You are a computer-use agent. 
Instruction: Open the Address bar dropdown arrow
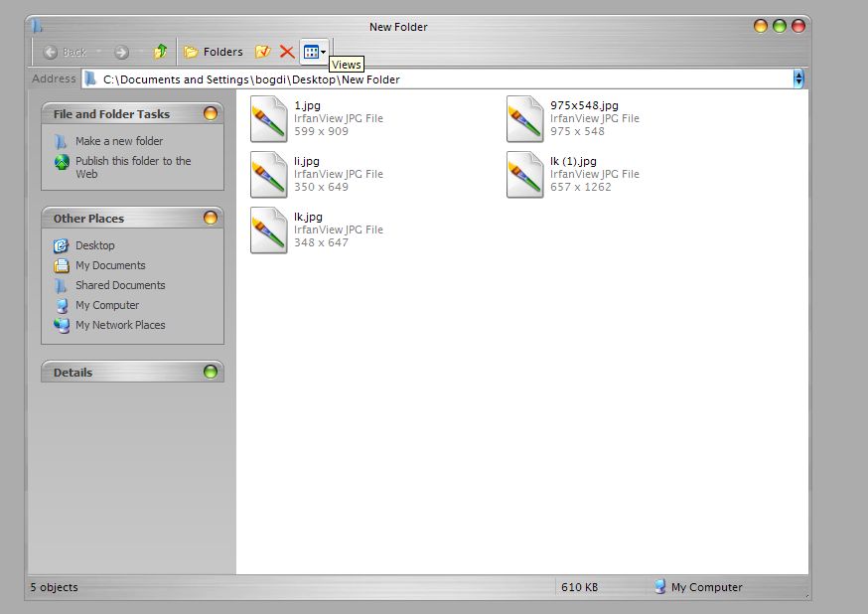(797, 78)
